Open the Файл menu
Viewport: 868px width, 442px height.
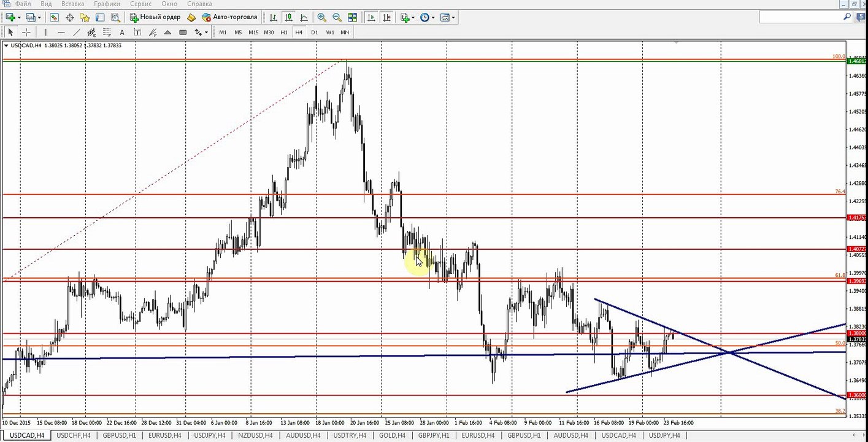[23, 4]
